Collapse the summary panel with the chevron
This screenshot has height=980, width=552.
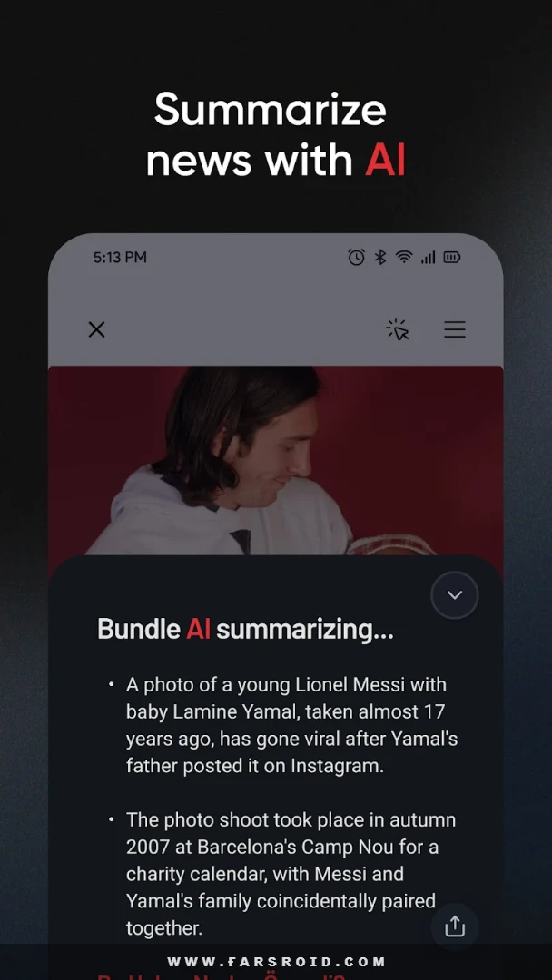click(x=455, y=595)
